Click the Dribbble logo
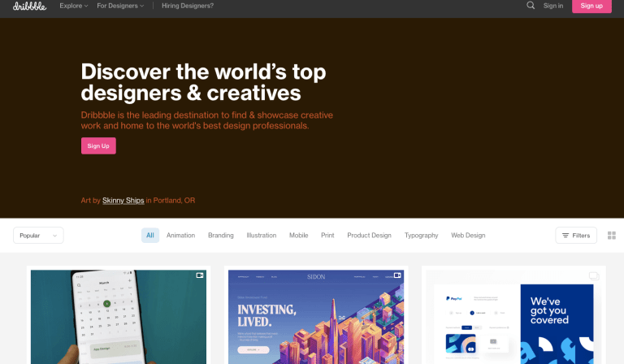This screenshot has width=624, height=364. [29, 6]
